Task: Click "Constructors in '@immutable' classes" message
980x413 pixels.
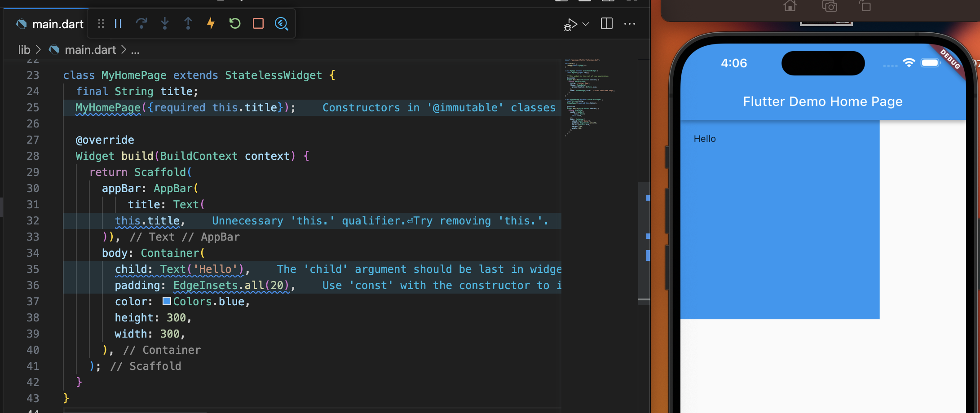Action: pos(439,108)
